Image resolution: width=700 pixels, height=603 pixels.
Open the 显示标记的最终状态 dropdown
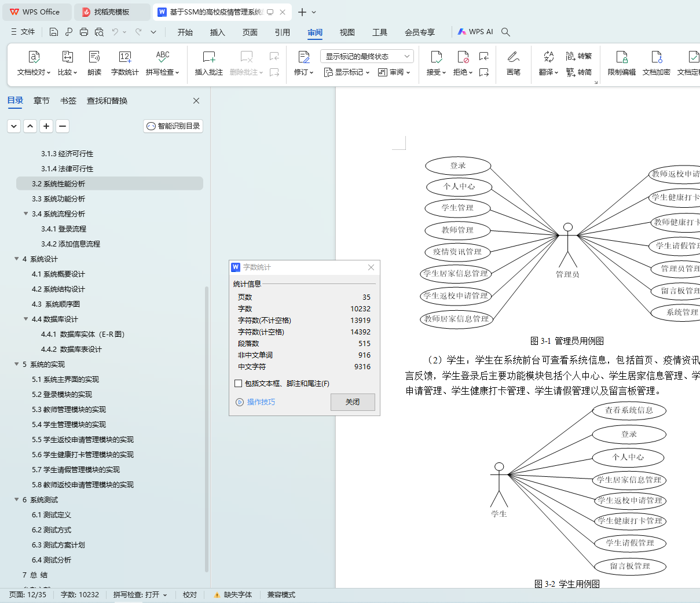click(x=367, y=56)
